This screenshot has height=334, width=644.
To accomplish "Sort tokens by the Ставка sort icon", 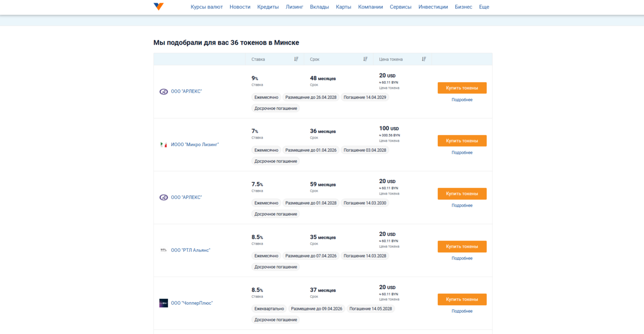I will point(296,59).
